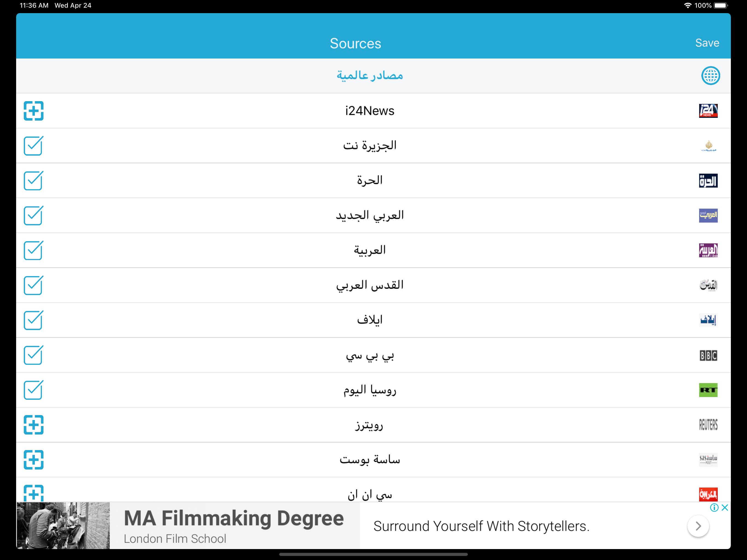Uncheck the العربية source checkbox
This screenshot has height=560, width=747.
click(33, 250)
